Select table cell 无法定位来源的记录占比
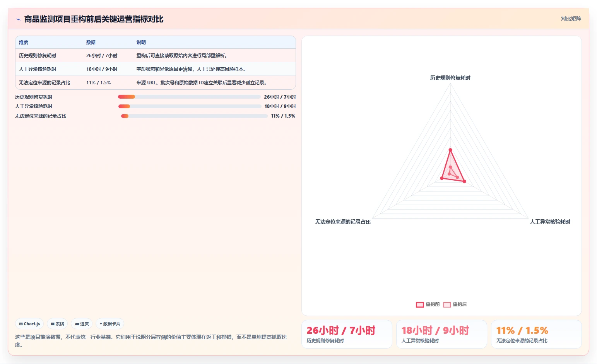 point(44,83)
